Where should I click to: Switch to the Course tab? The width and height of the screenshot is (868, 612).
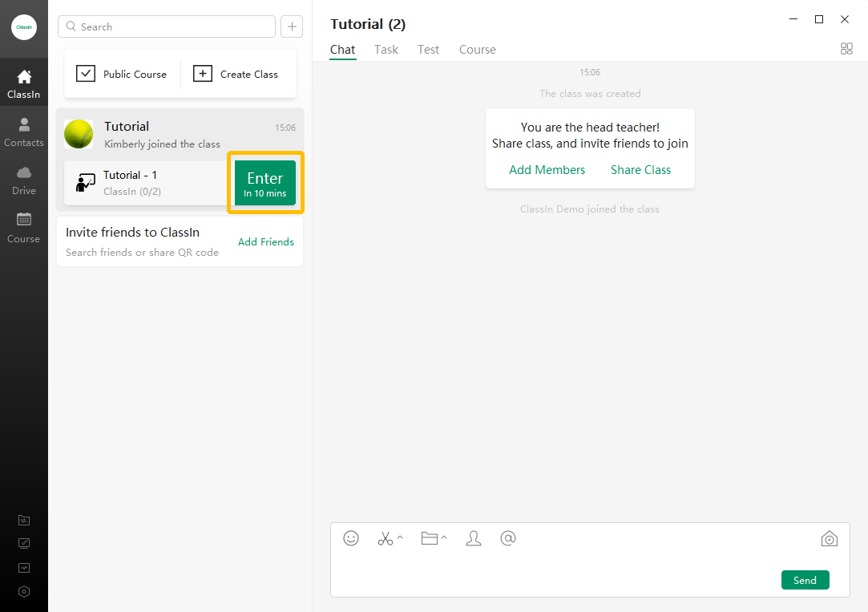click(478, 49)
